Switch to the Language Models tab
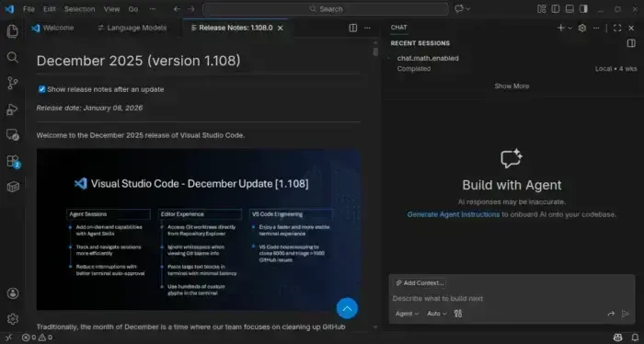The image size is (644, 344). point(132,28)
